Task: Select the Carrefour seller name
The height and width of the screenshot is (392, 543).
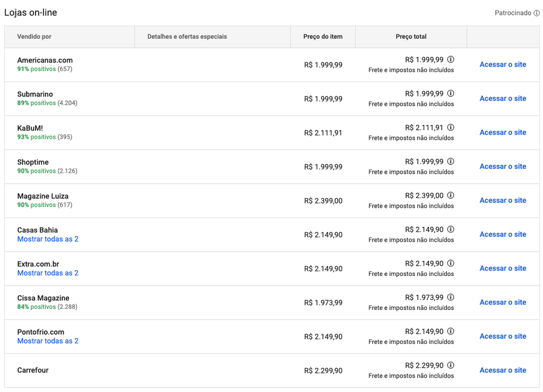Action: (33, 370)
